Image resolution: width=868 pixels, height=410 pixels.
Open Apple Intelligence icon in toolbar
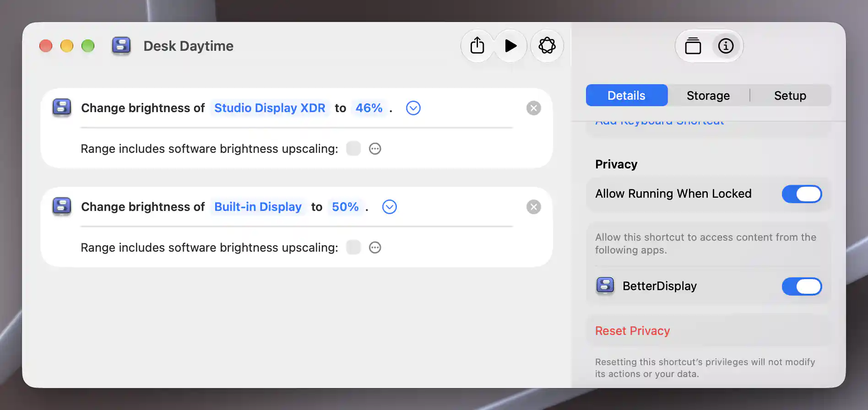point(547,46)
